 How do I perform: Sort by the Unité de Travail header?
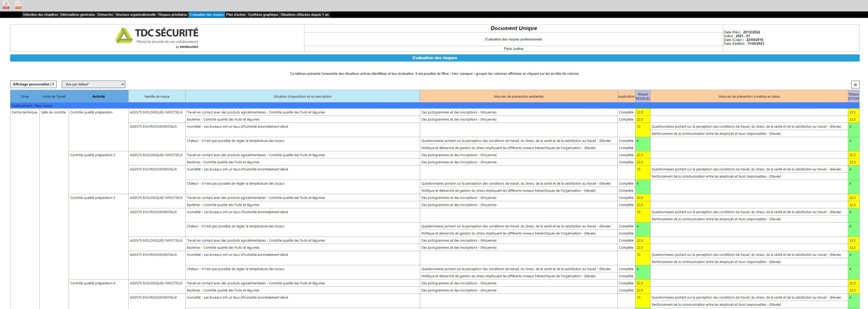54,97
